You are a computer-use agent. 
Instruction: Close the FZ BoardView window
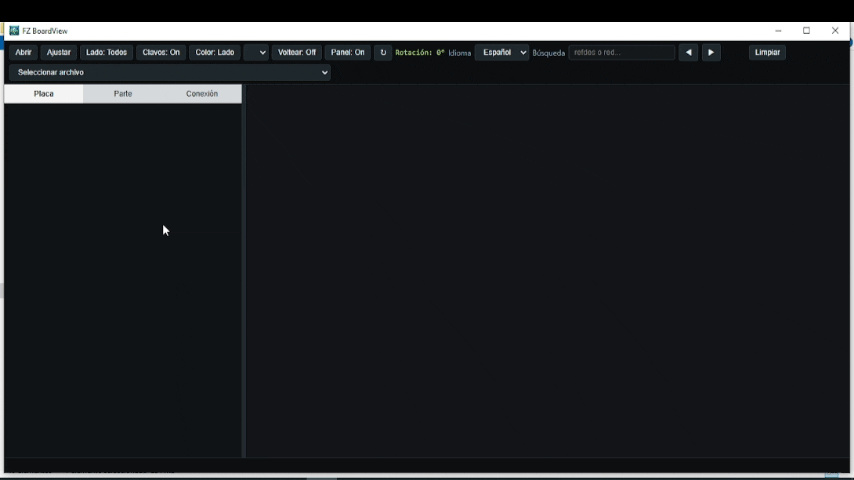tap(835, 31)
